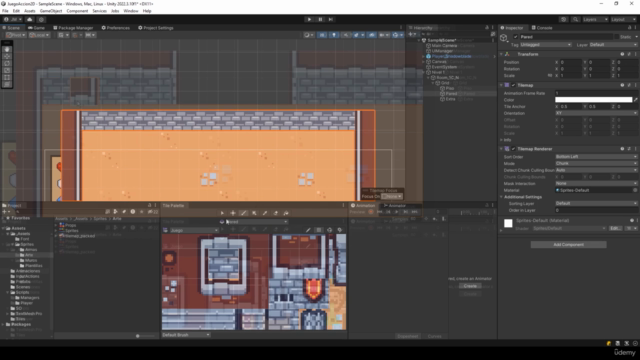Viewport: 640px width, 360px height.
Task: Select Main Camera in Hierarchy
Action: (444, 46)
